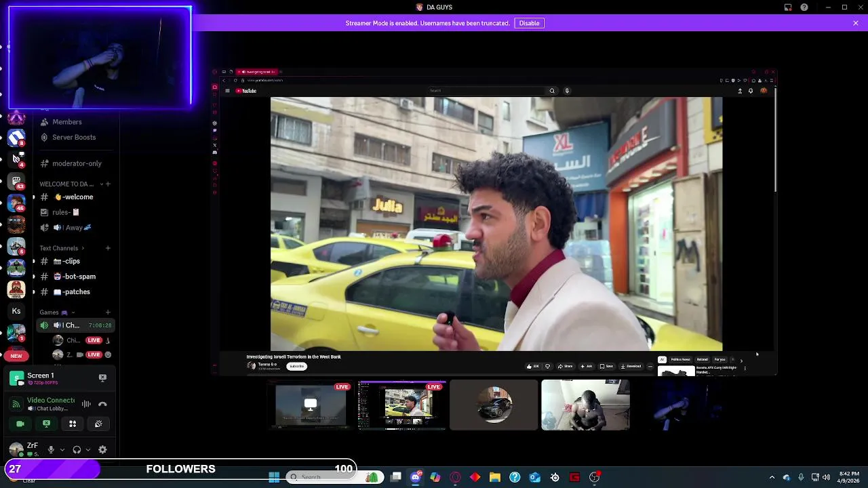
Task: Add channel to WELCOME TO DA category
Action: pos(108,184)
